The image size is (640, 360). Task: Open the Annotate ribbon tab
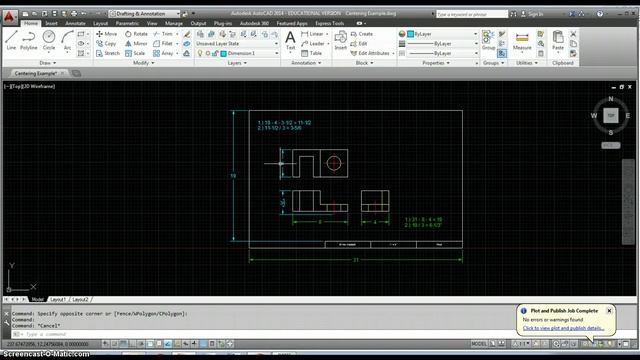(75, 23)
